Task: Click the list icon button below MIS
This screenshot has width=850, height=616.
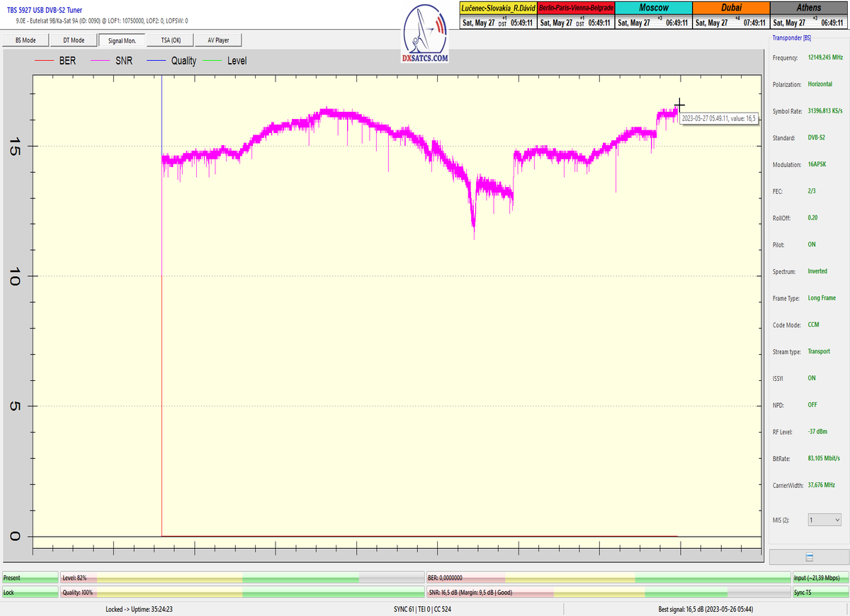Action: tap(809, 557)
